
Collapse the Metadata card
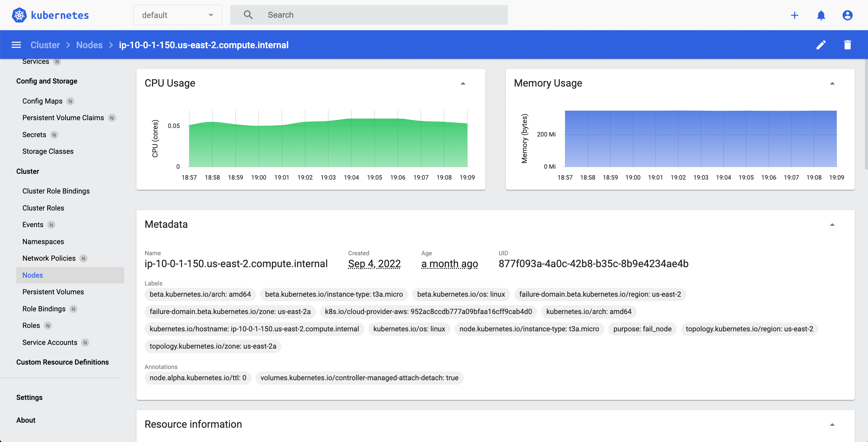pos(832,225)
